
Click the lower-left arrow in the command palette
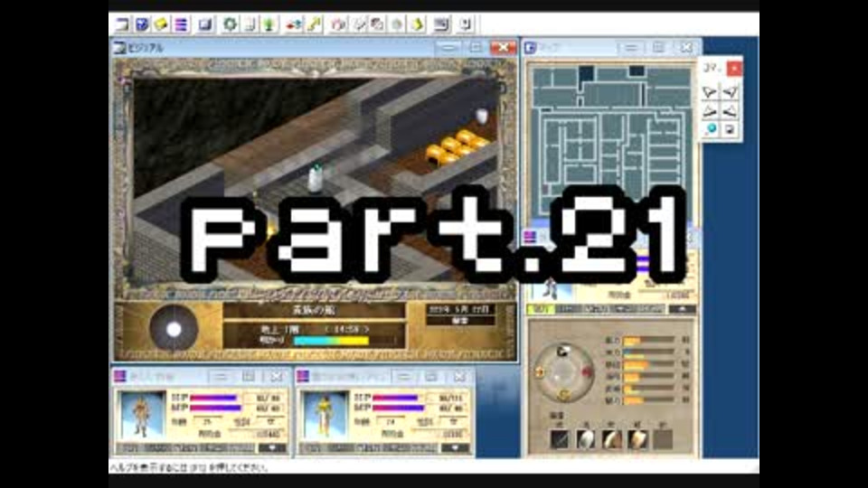coord(710,111)
